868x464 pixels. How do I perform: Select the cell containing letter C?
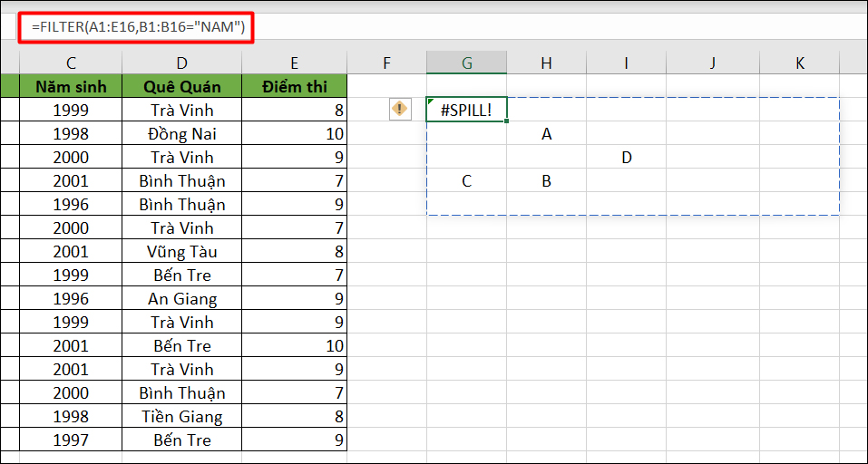(467, 181)
